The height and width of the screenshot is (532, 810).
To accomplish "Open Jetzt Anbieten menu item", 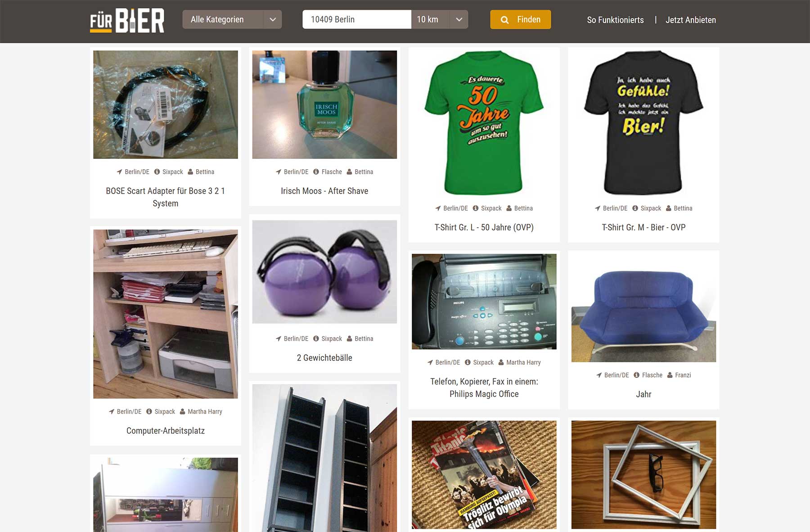I will [x=691, y=20].
